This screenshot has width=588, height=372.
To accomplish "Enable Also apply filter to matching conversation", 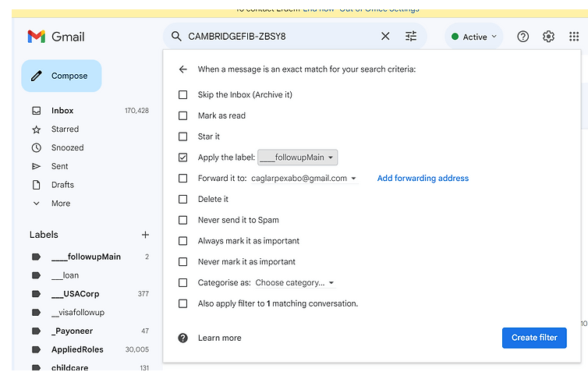I will [183, 303].
